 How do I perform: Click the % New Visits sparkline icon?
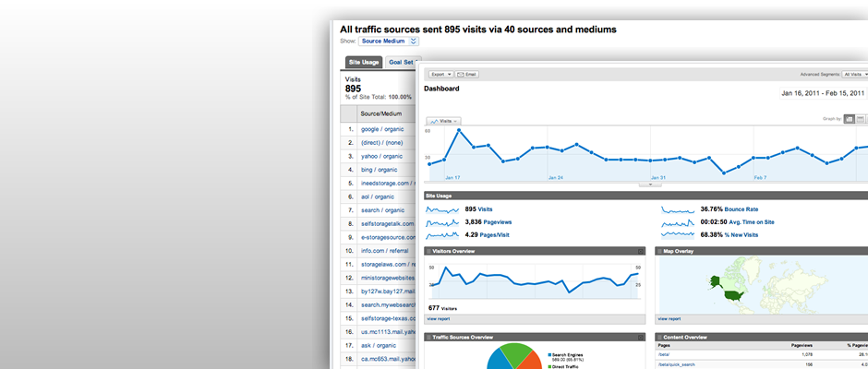click(678, 235)
